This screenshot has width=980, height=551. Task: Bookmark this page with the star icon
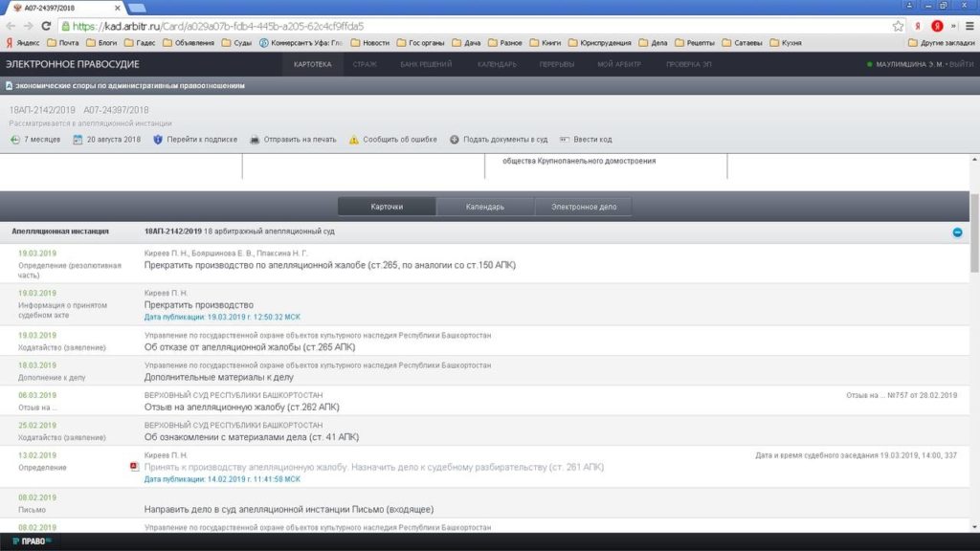coord(898,26)
